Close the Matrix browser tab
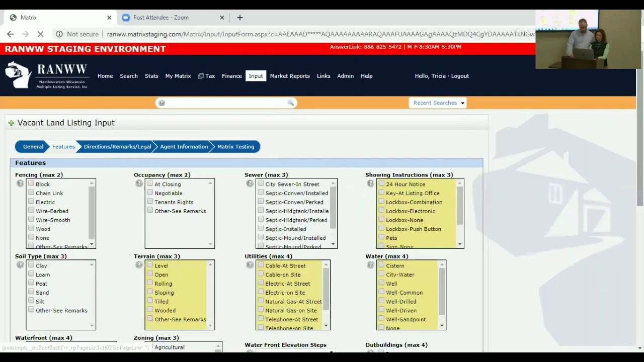Viewport: 644px width, 362px height. coord(109,18)
